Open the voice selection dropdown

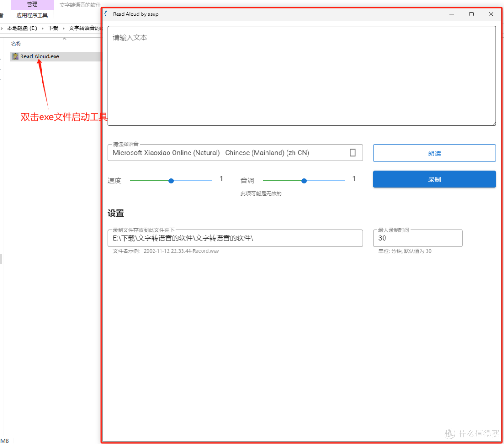235,153
